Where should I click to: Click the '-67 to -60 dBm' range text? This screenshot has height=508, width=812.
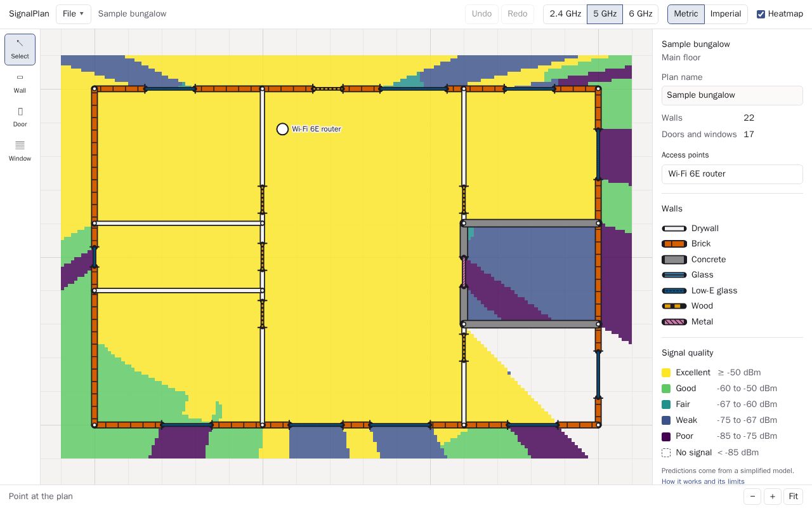click(747, 404)
